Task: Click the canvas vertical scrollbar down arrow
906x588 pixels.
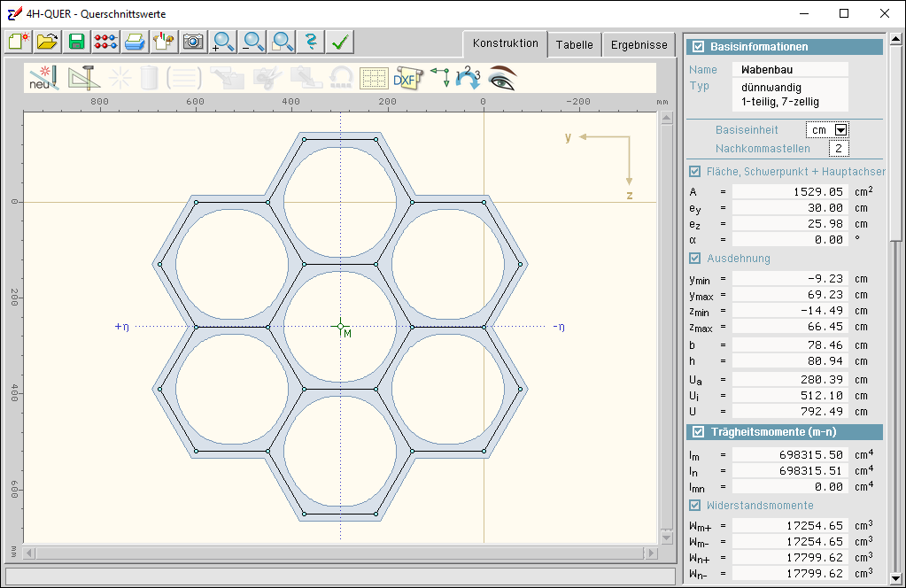Action: 667,537
